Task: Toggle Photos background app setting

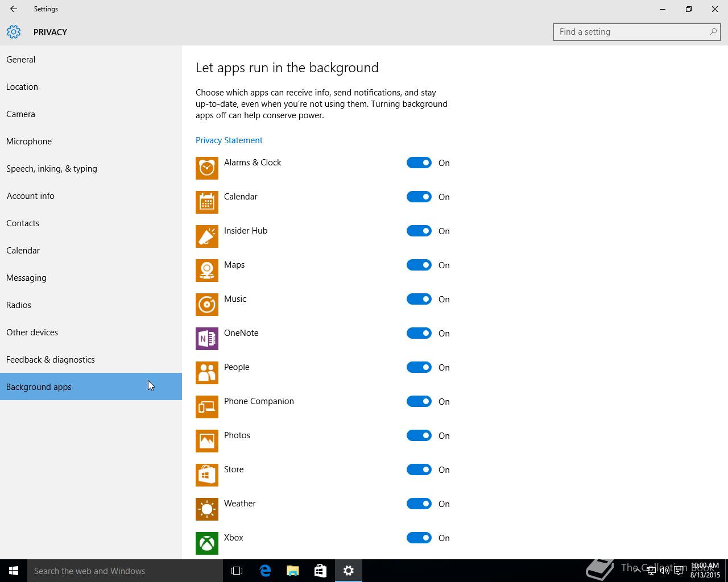Action: click(419, 435)
